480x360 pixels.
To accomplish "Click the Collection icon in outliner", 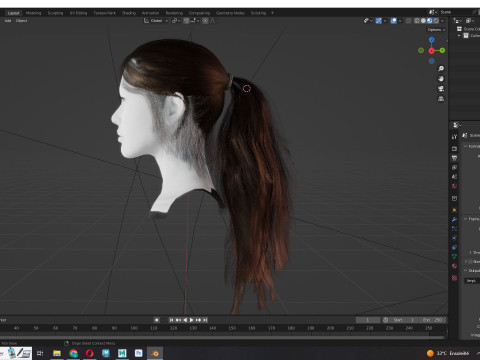I will 466,35.
